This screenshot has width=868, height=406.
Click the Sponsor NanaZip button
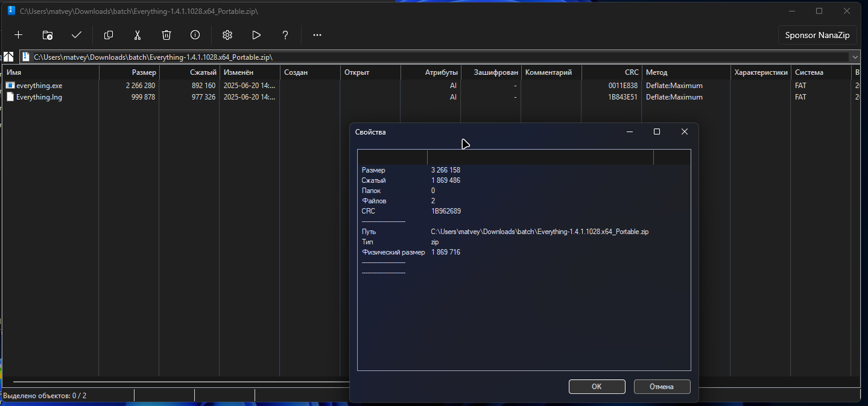pos(817,35)
